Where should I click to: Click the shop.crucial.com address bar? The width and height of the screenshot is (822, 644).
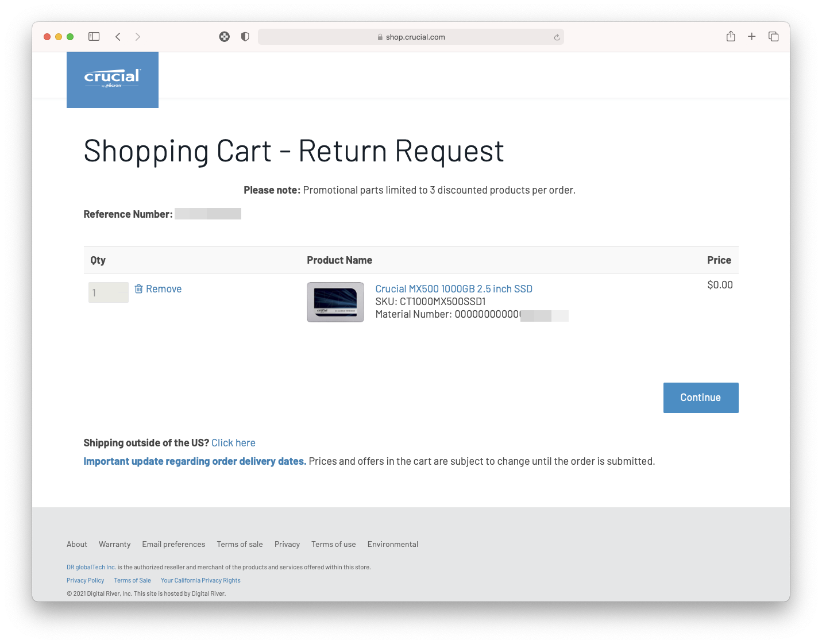(x=411, y=37)
